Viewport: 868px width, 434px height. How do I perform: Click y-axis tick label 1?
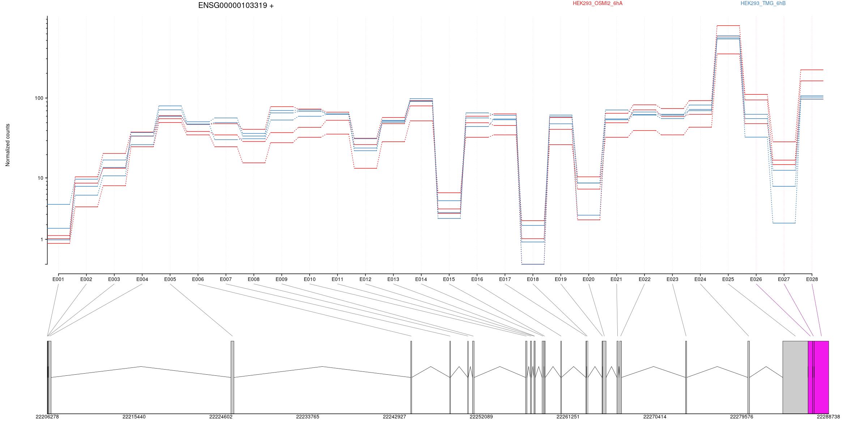pyautogui.click(x=42, y=239)
